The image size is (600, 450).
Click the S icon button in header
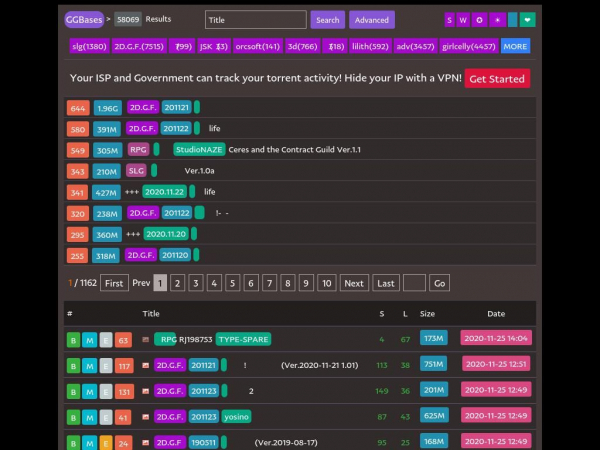pos(450,20)
